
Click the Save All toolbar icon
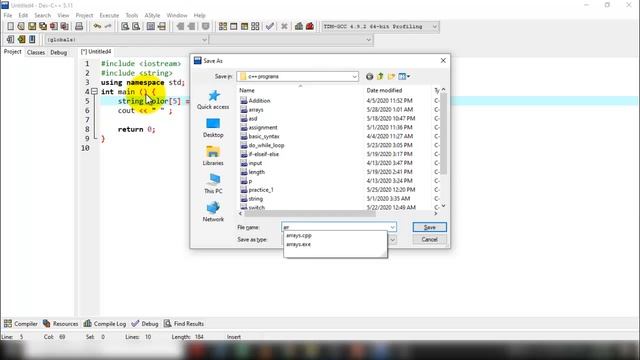tap(43, 27)
